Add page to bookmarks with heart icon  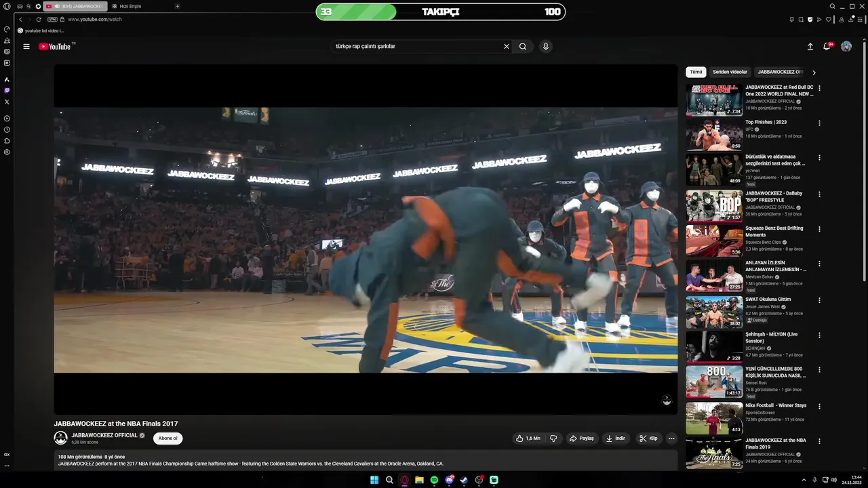pos(828,20)
